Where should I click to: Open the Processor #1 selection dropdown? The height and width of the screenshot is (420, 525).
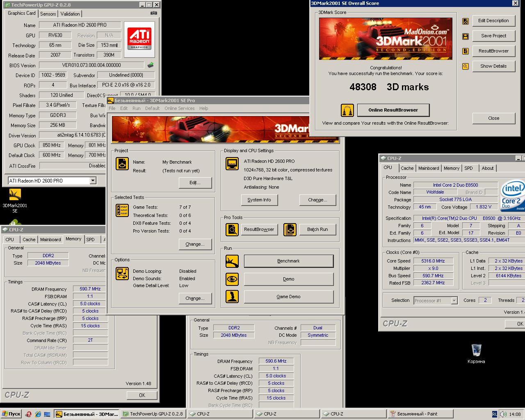[454, 301]
